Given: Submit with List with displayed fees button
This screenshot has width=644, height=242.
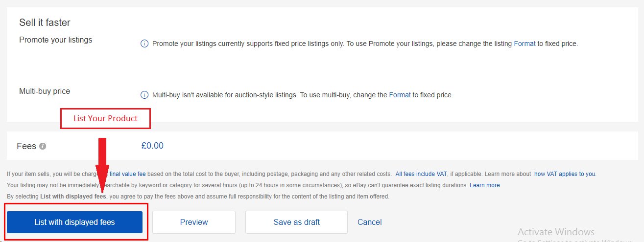Looking at the screenshot, I should pyautogui.click(x=74, y=222).
